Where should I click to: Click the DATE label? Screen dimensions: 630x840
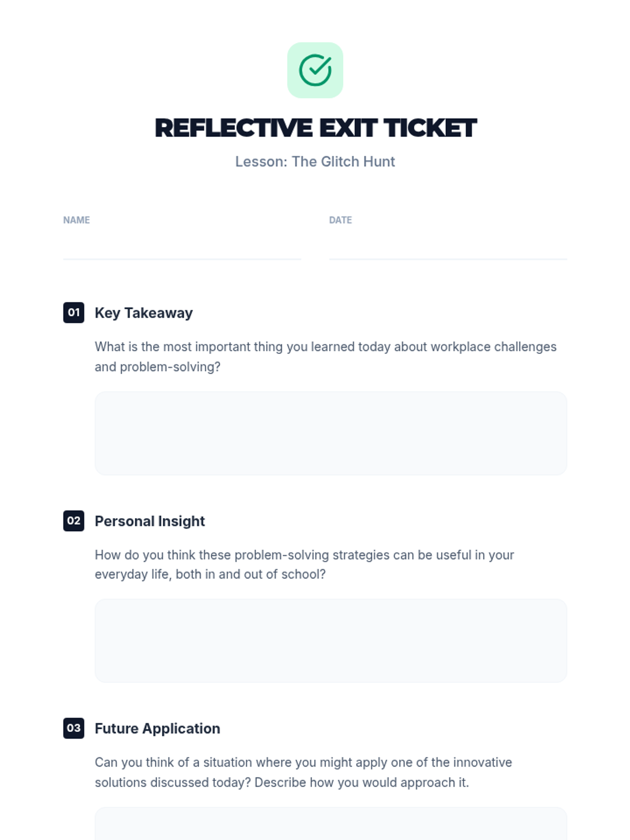340,220
